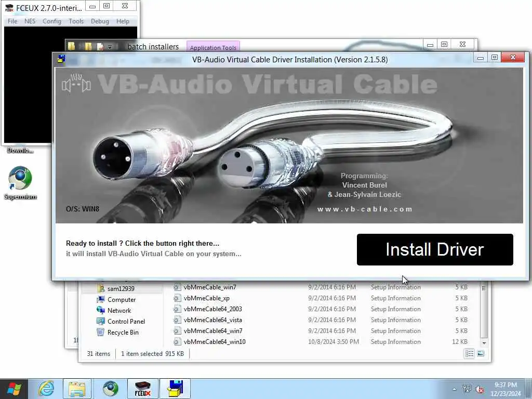This screenshot has height=399, width=532.
Task: Select Control Panel in the navigation pane
Action: click(x=126, y=321)
